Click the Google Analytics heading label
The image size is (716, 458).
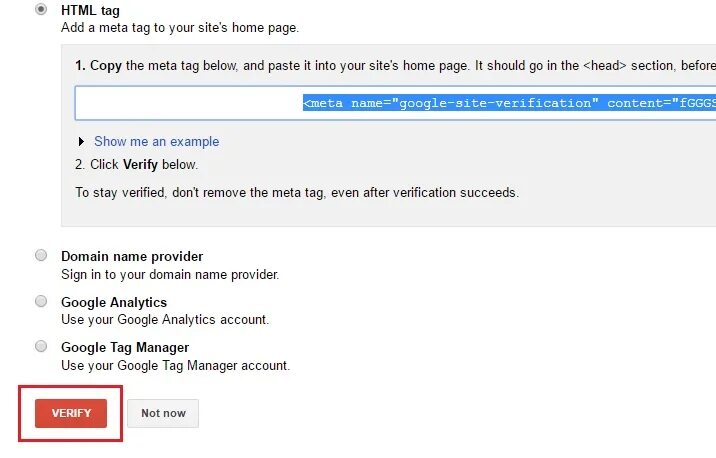(x=114, y=302)
